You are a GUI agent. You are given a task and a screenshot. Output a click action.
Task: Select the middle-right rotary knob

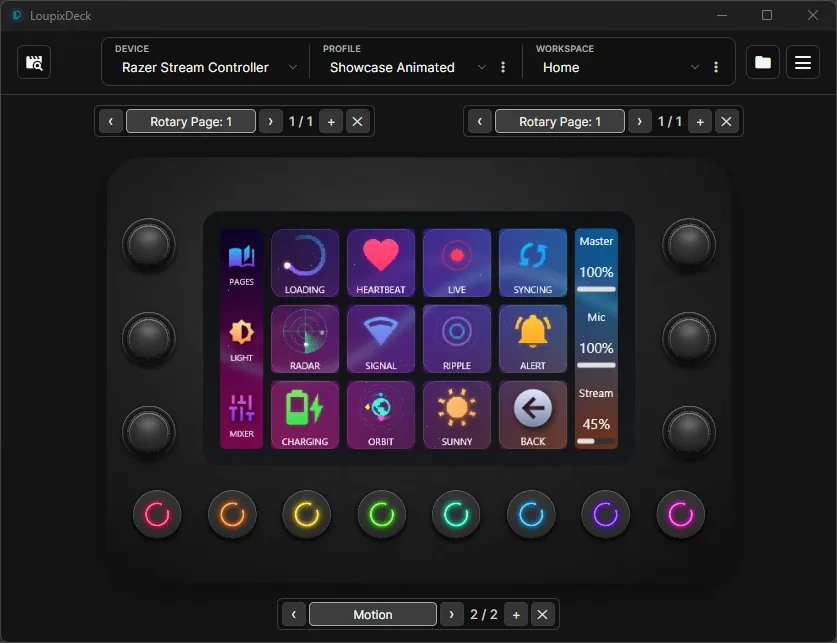pos(689,338)
